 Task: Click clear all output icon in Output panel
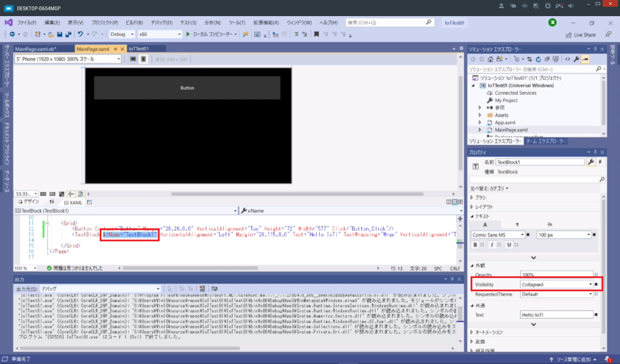203,289
